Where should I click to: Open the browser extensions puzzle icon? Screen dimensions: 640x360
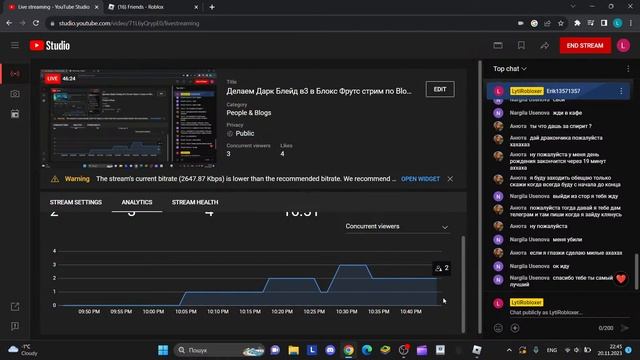(577, 23)
